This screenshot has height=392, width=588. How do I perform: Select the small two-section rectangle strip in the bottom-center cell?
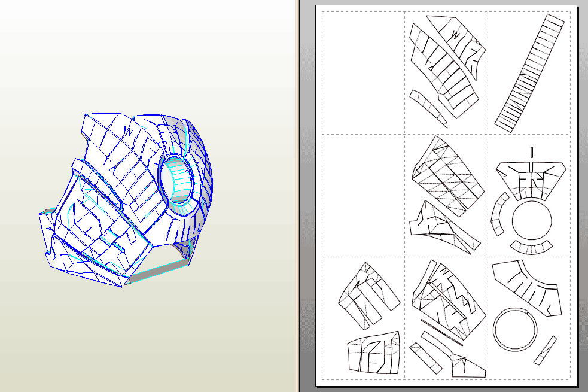(x=426, y=358)
